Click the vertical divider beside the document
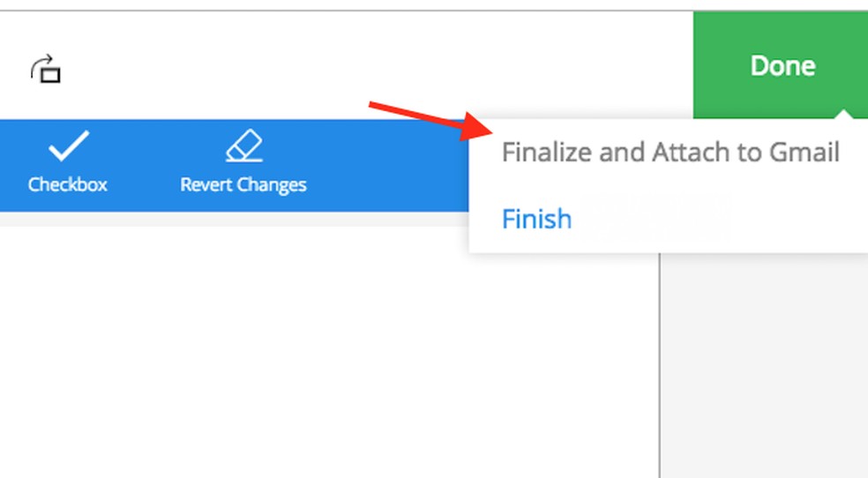The height and width of the screenshot is (478, 868). coord(660,370)
